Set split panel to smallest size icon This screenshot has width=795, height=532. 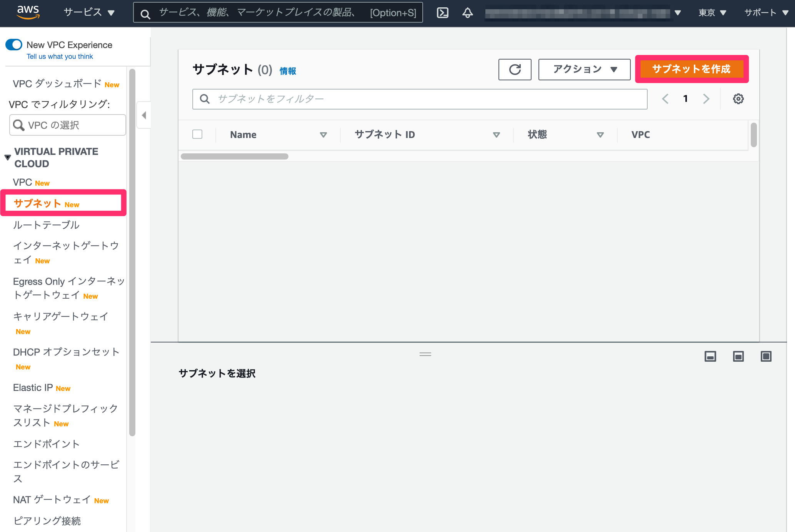pyautogui.click(x=710, y=356)
